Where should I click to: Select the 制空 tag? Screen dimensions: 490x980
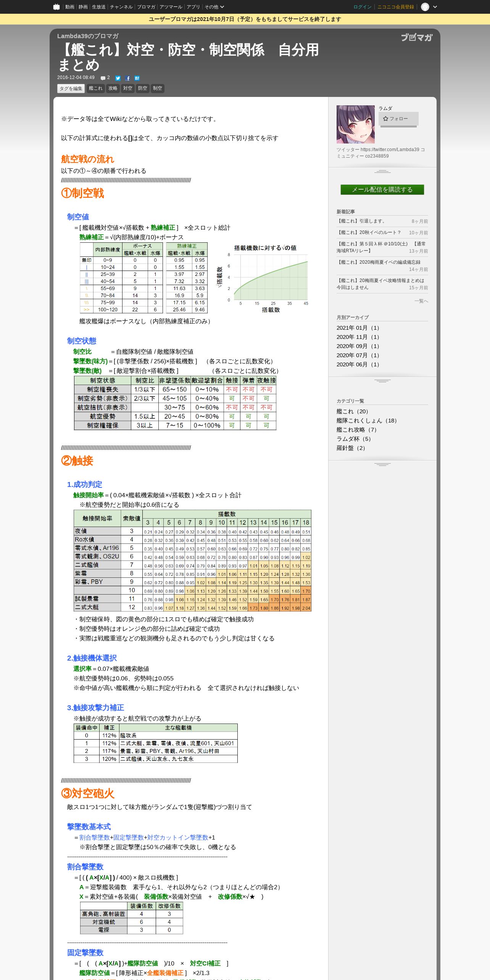click(x=158, y=88)
